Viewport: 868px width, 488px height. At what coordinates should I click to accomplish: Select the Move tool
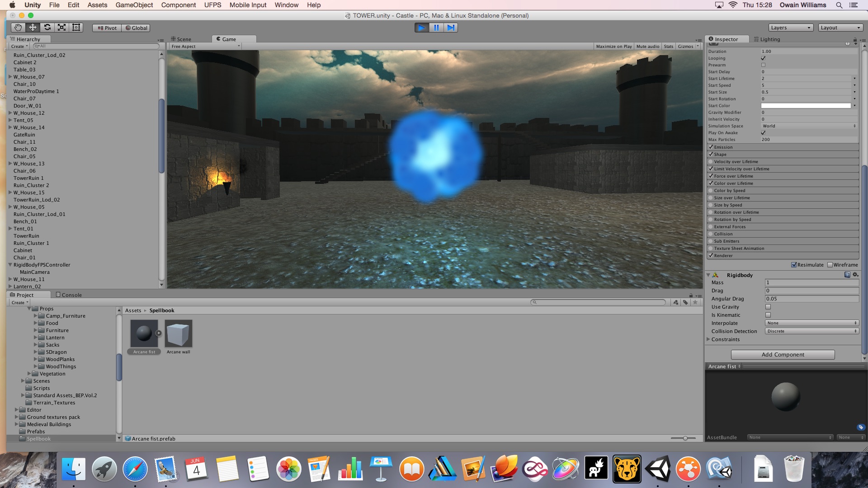(33, 28)
